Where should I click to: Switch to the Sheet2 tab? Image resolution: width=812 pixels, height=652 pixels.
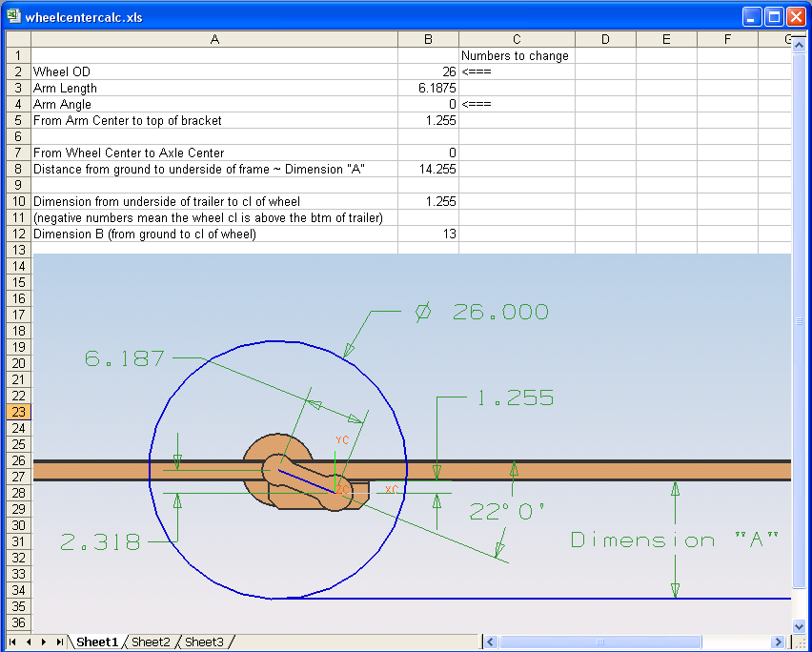(151, 642)
